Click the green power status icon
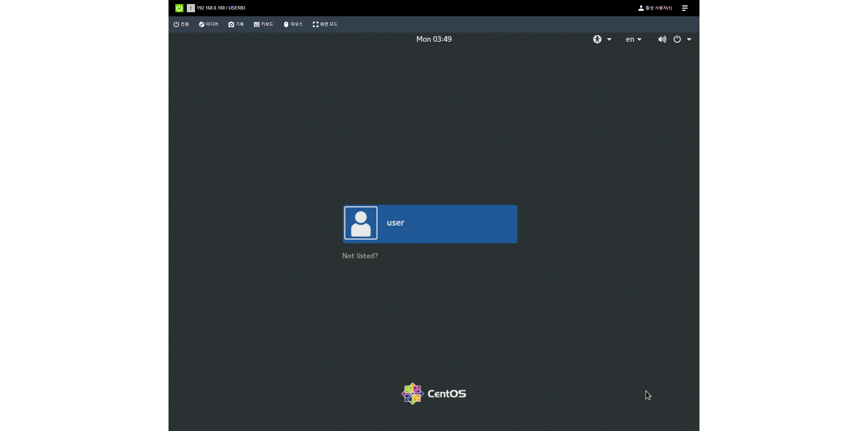868x431 pixels. (179, 8)
